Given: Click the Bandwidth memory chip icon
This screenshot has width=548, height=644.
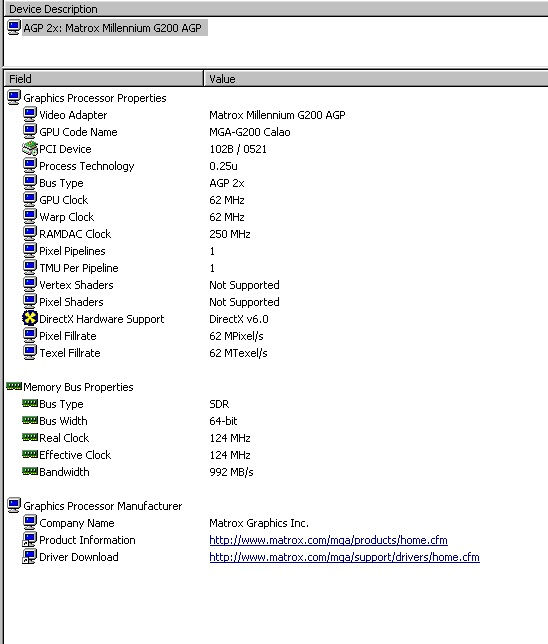Looking at the screenshot, I should click(30, 472).
